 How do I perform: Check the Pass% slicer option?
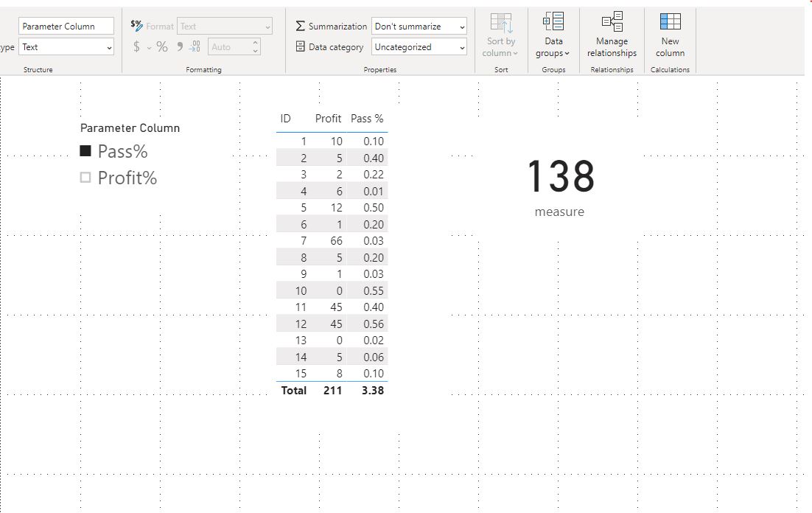click(85, 151)
